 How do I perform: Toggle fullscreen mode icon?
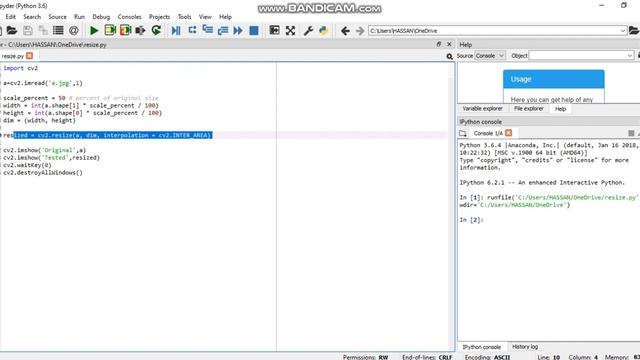(290, 31)
